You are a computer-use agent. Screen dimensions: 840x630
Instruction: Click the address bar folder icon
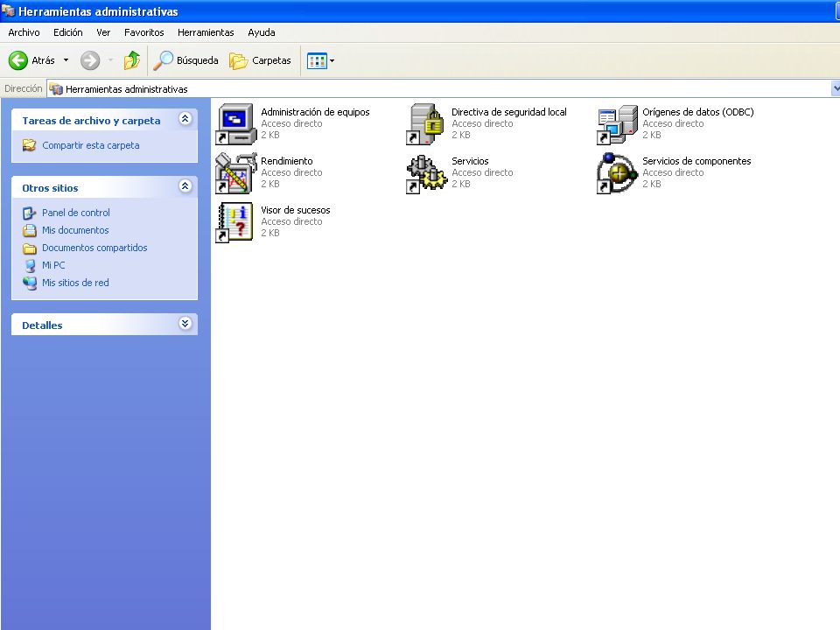(56, 89)
